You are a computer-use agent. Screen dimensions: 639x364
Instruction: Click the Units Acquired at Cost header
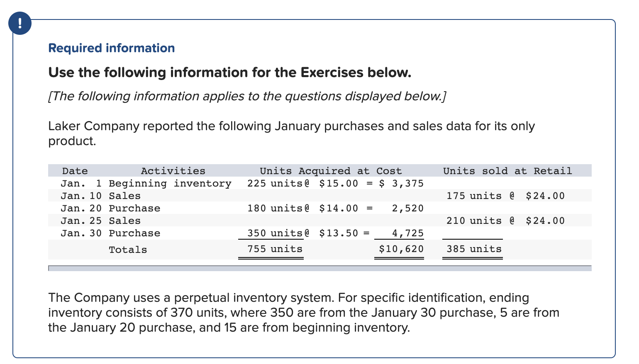331,171
